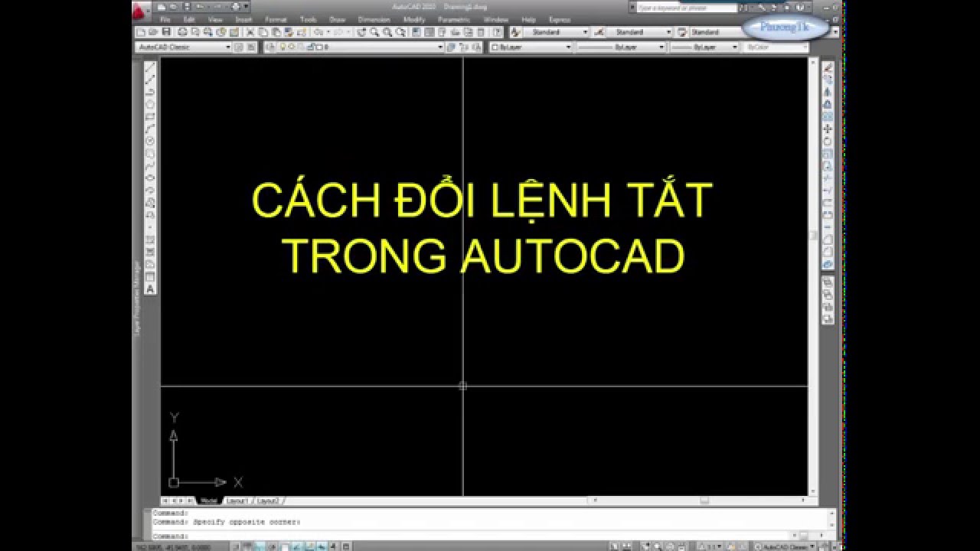Toggle Lineweight display in status bar

point(333,546)
